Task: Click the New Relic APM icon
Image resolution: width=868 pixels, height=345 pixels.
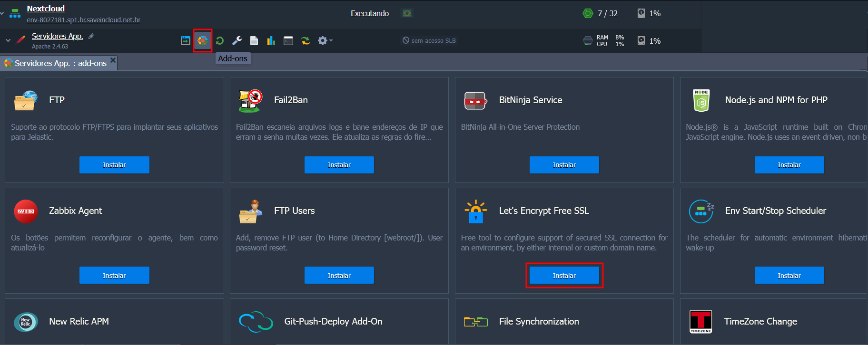Action: click(26, 322)
